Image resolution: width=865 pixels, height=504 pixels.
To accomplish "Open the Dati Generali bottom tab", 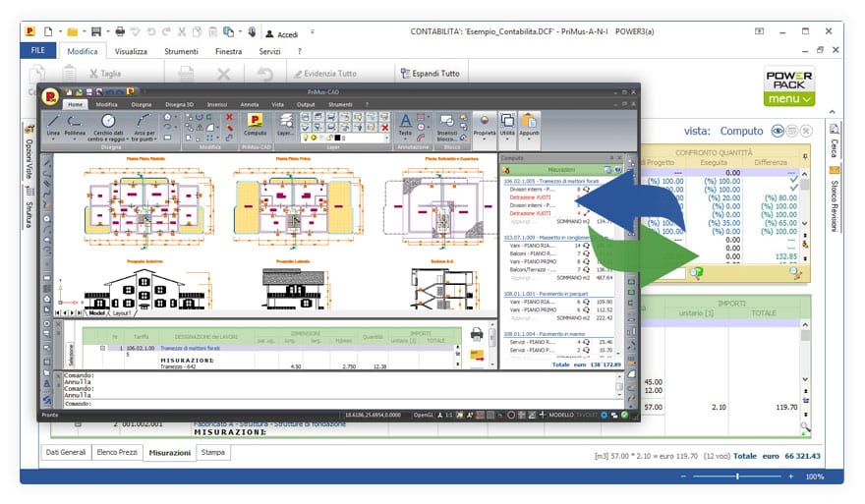I will (x=66, y=452).
